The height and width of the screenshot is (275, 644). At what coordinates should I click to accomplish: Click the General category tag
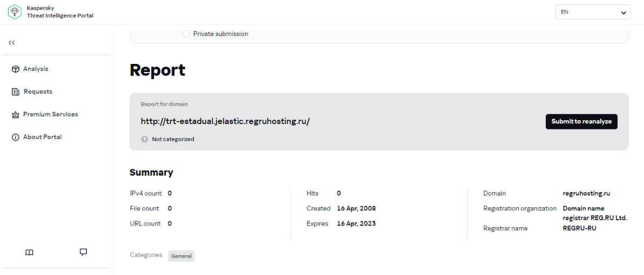click(181, 256)
